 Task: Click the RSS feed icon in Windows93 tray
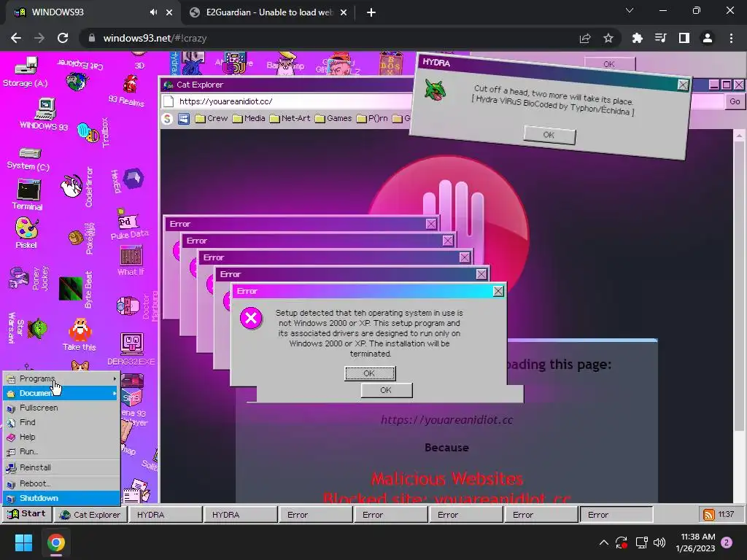[x=709, y=514]
